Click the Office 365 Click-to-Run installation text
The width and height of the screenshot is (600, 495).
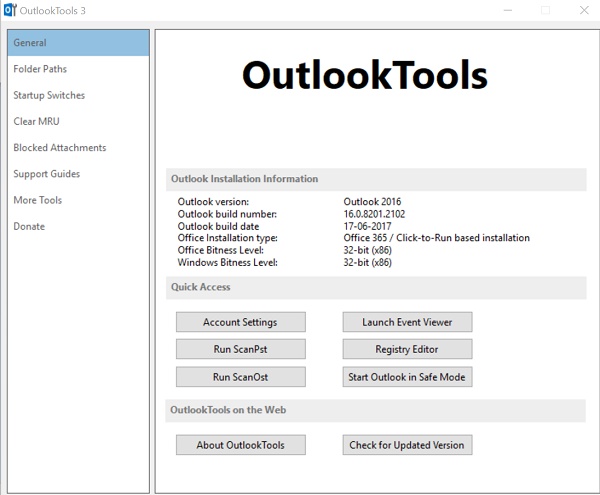(436, 238)
